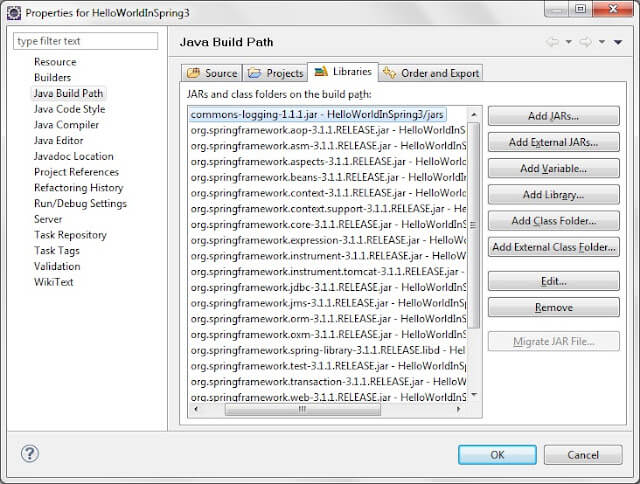This screenshot has width=640, height=484.
Task: Select Java Compiler entry
Action: (x=66, y=125)
